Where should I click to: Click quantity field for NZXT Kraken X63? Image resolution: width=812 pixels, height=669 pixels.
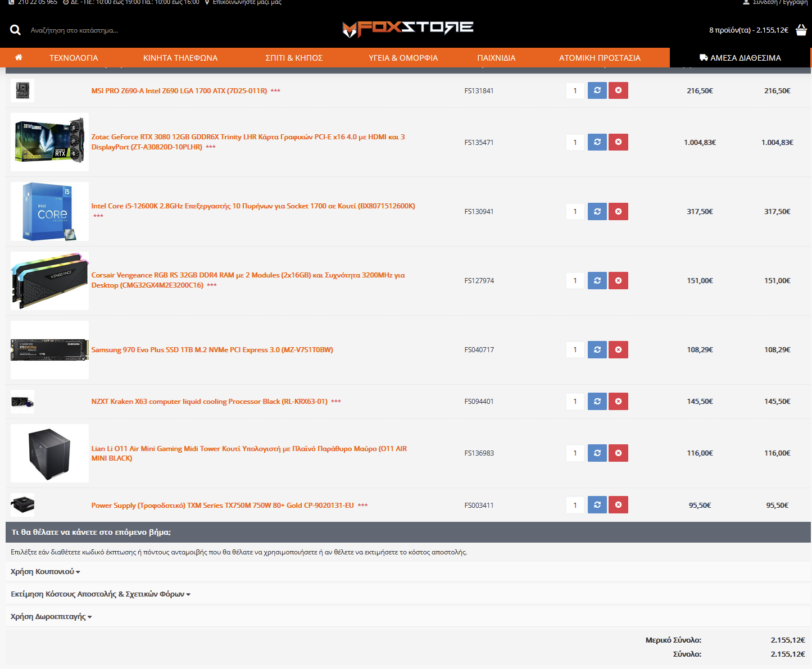click(x=575, y=401)
